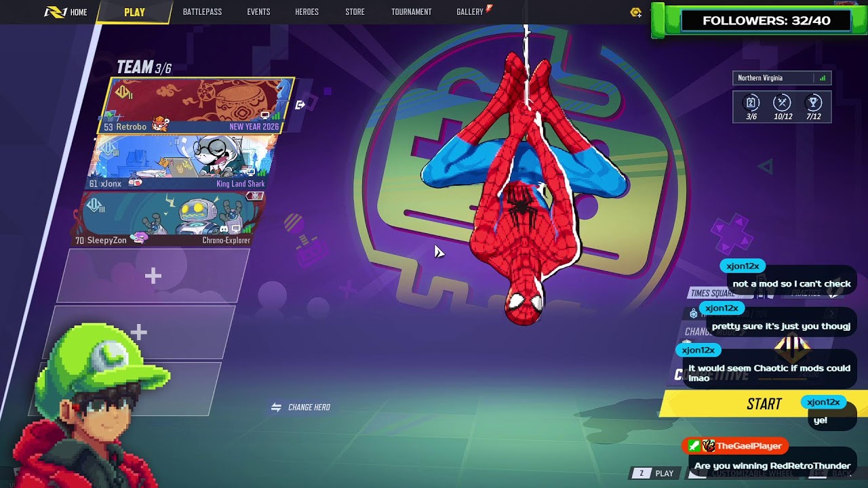Click the leave team exit icon
Image resolution: width=868 pixels, height=488 pixels.
300,105
